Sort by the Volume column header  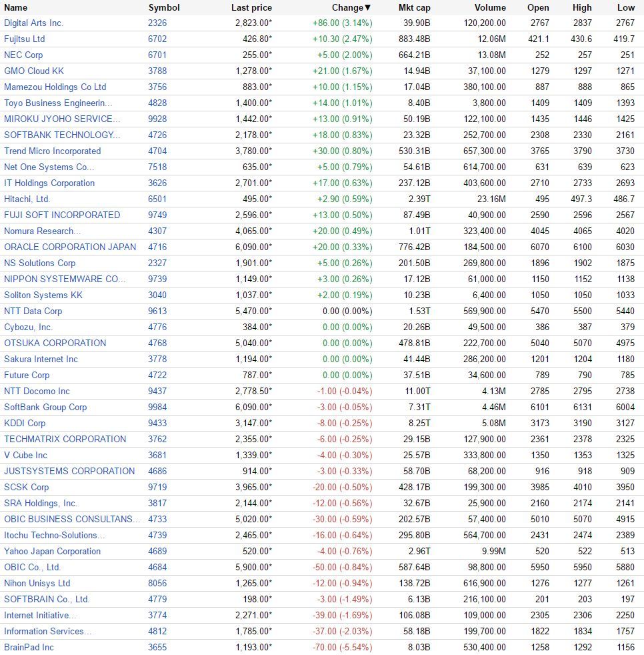point(490,7)
